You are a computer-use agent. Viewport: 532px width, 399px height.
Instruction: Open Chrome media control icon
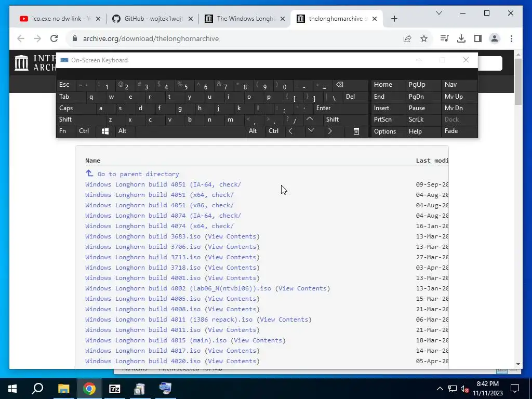click(x=444, y=38)
